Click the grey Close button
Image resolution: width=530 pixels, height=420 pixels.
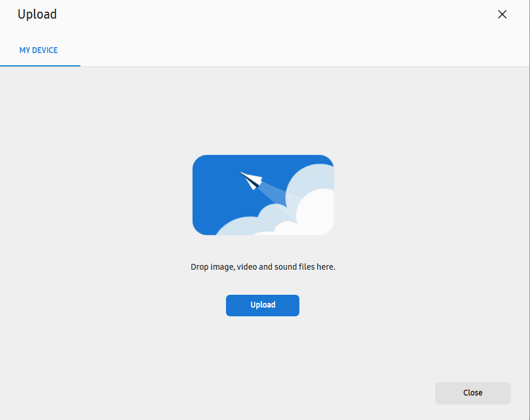click(472, 393)
